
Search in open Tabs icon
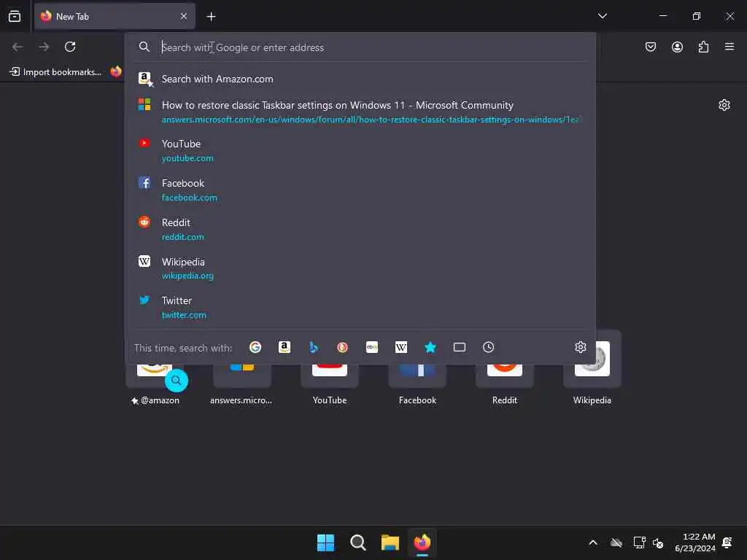[x=460, y=347]
